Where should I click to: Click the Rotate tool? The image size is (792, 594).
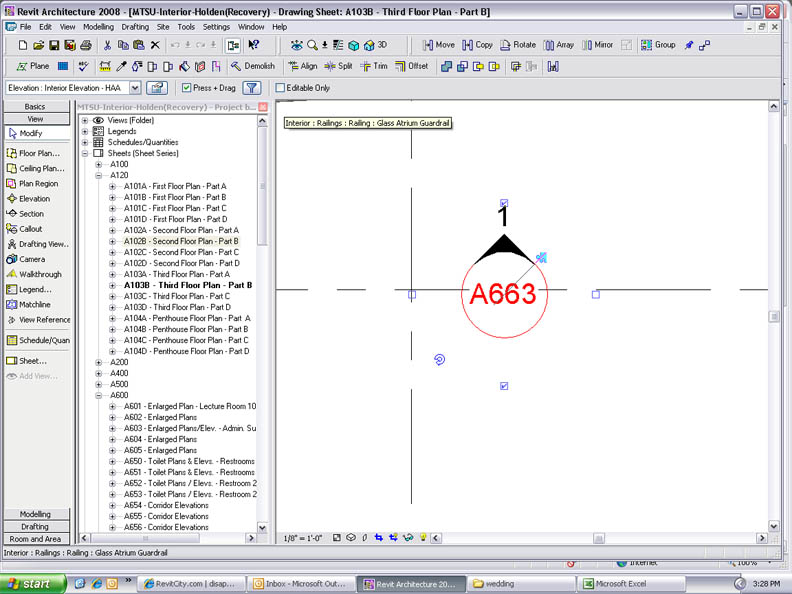518,45
